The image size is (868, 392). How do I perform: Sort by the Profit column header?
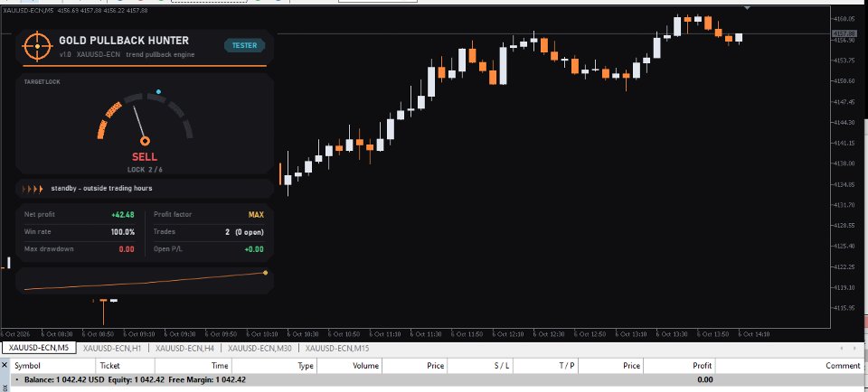[x=679, y=366]
